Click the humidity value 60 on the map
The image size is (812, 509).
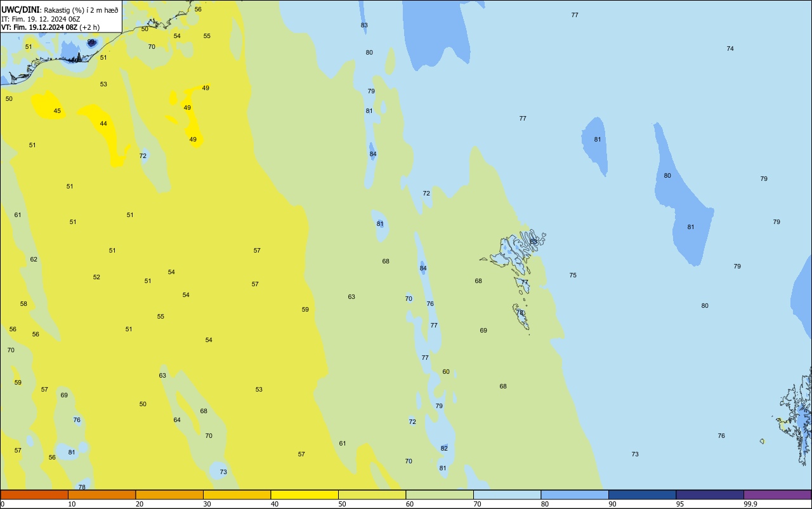point(446,372)
